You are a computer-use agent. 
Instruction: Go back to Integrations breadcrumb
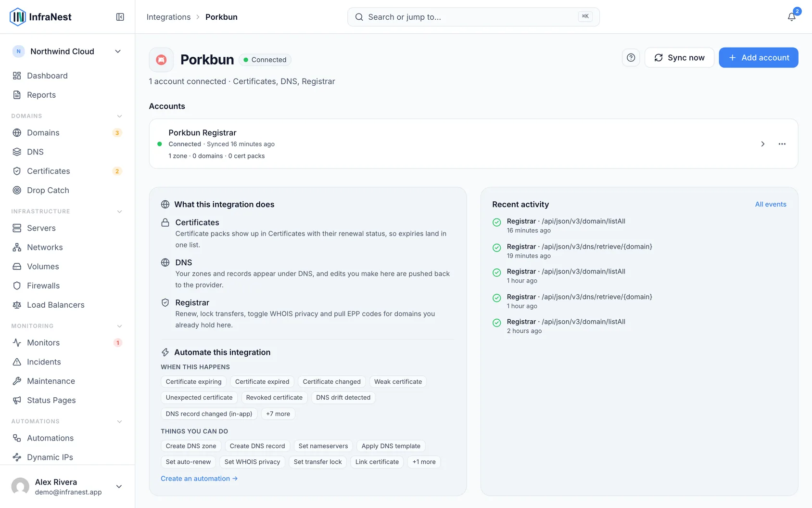click(168, 17)
